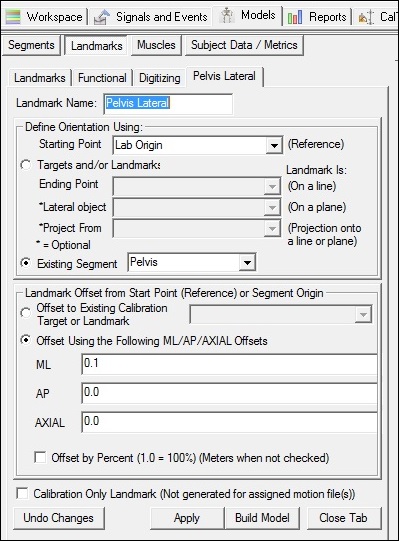Click the Workspace tab icon

tap(13, 17)
